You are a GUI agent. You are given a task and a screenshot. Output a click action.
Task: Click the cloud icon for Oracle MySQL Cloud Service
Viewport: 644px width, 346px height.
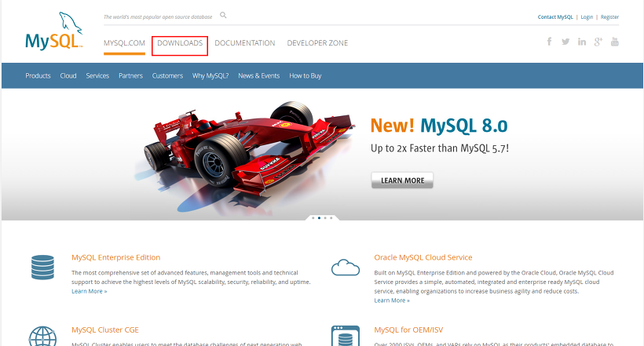click(x=346, y=268)
